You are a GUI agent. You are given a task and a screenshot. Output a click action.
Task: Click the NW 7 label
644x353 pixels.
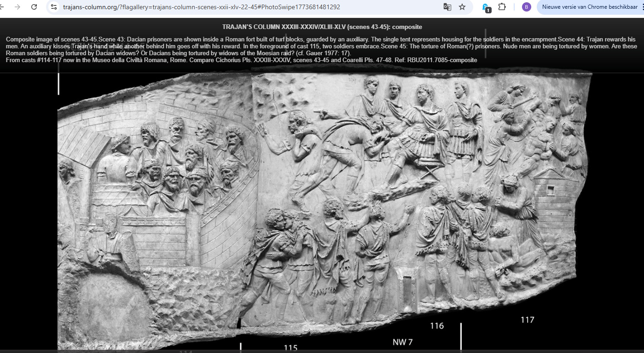click(402, 342)
